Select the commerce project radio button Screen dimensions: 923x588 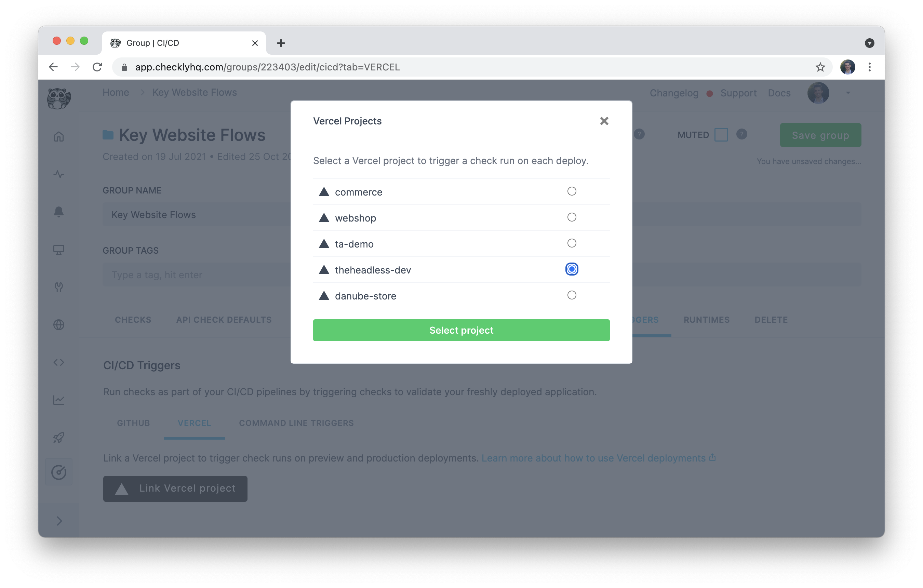[x=572, y=191]
